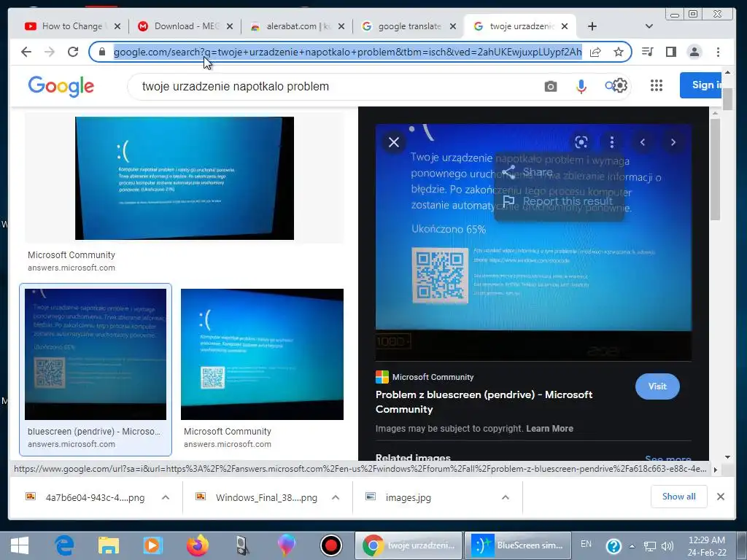Screen dimensions: 747x560
Task: Open File Explorer from the taskbar
Action: [109, 545]
